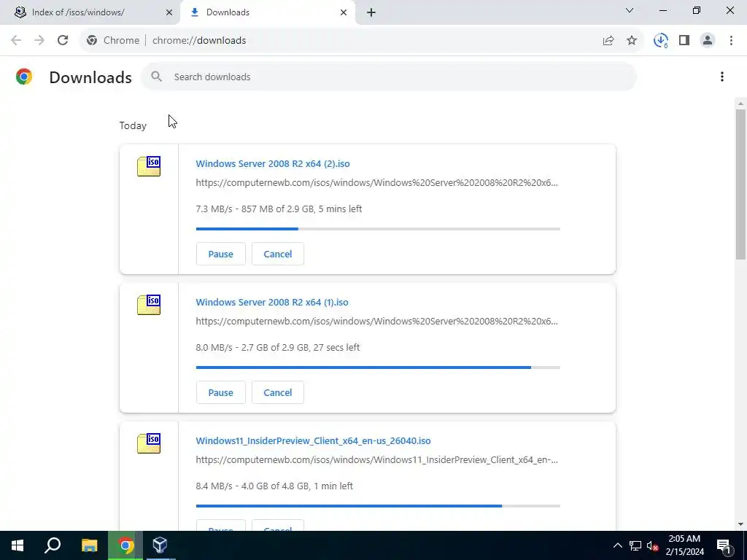Open the Windows11_InsiderPreview_Client ISO link
This screenshot has height=560, width=747.
(x=313, y=440)
